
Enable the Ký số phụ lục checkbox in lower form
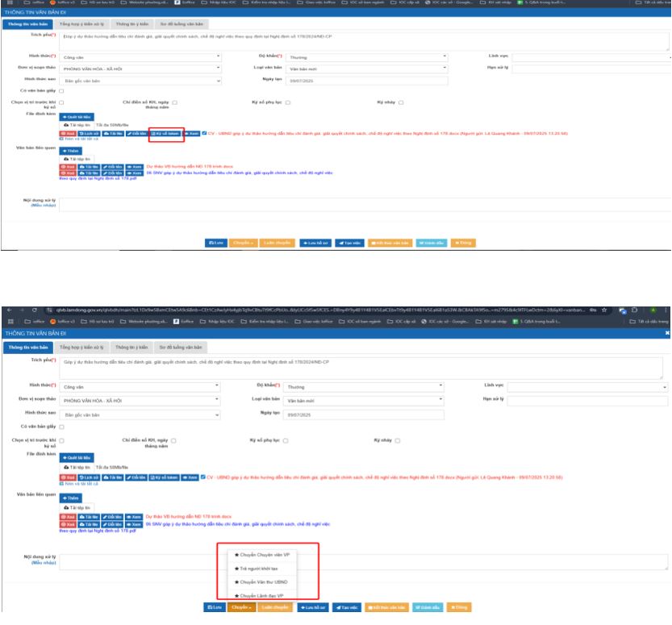(x=285, y=440)
